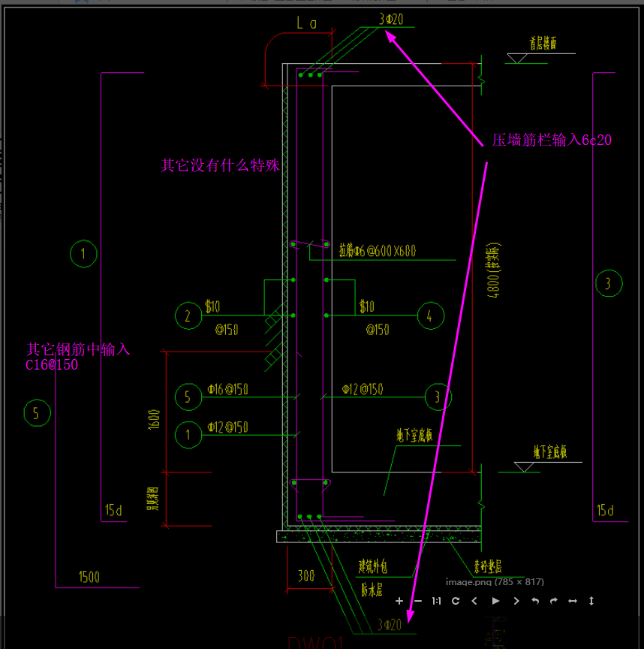Reset image to 1:1 scale

[x=436, y=601]
